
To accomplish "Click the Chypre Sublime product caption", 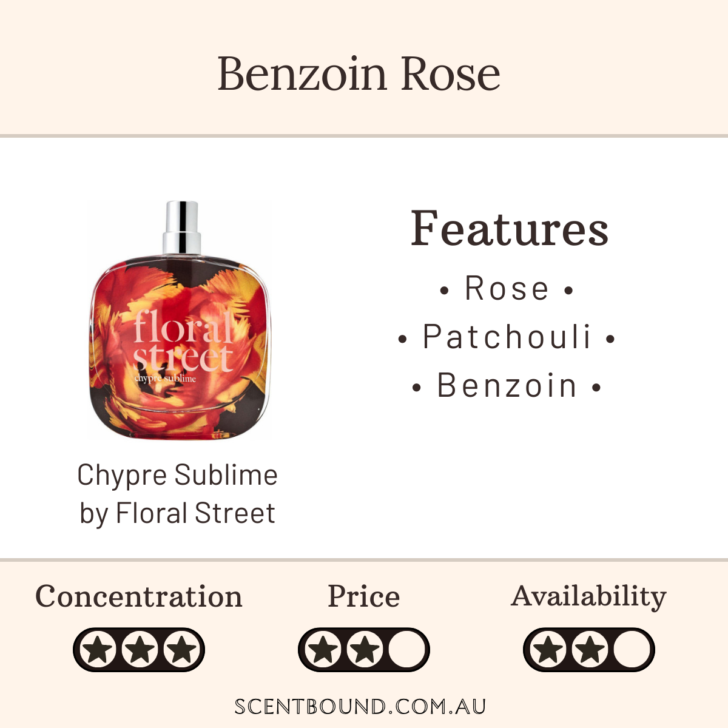I will (x=177, y=493).
